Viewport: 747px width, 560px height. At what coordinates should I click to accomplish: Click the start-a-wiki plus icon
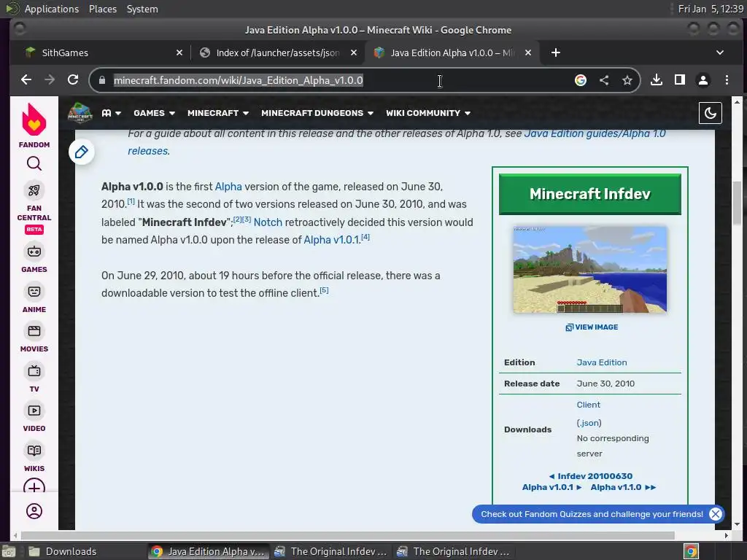(34, 486)
